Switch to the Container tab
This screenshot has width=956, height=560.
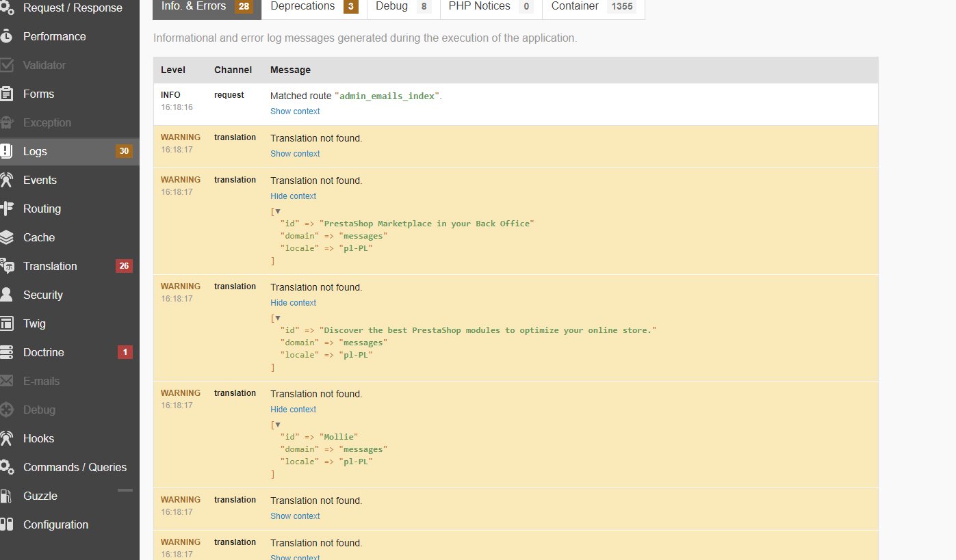tap(593, 6)
